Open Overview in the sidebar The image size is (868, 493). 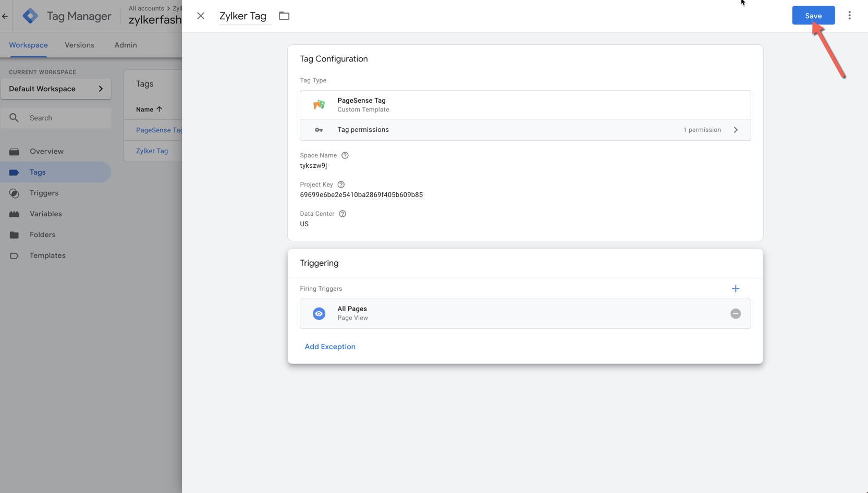coord(55,151)
